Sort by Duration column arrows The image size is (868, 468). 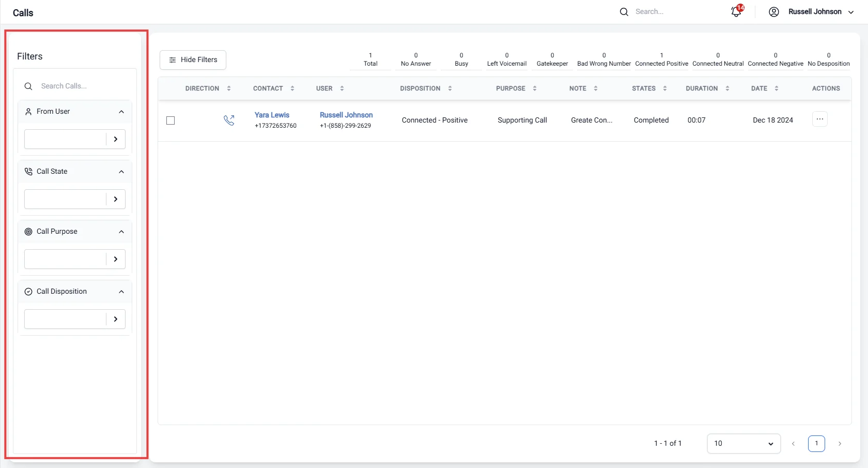(x=727, y=88)
